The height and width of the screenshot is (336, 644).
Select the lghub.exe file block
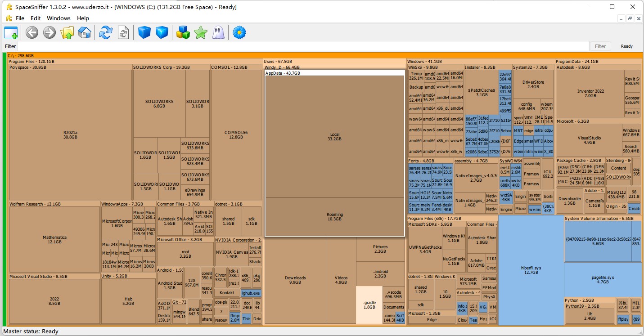(x=251, y=293)
